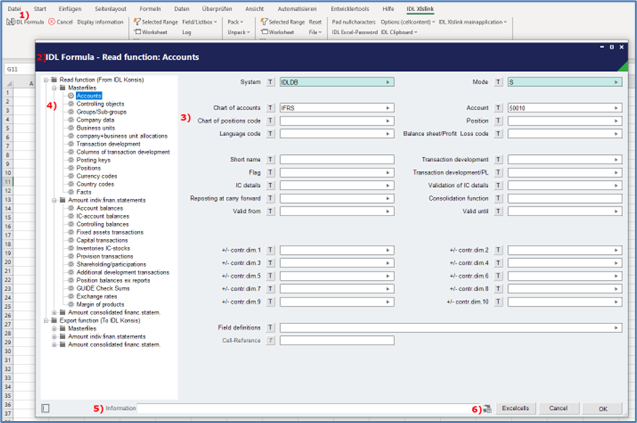Confirm with the OK button
Screen dimensions: 637x423
click(603, 409)
